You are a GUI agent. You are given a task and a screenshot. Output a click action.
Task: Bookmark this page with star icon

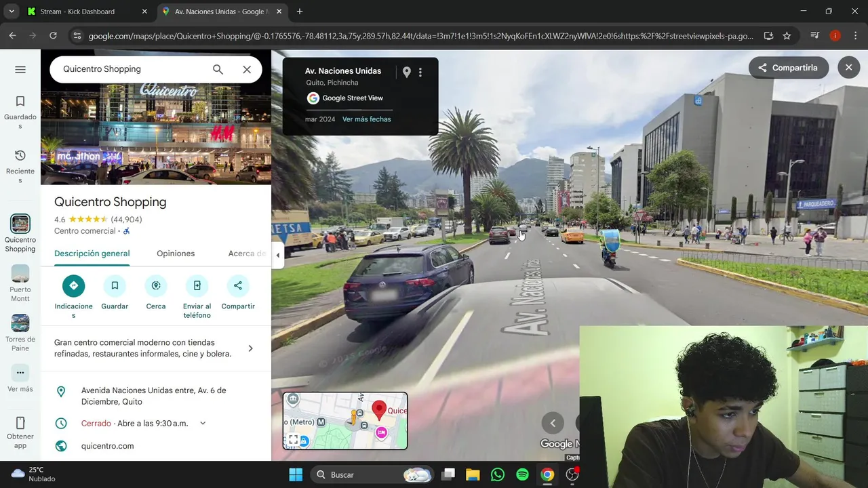click(787, 36)
